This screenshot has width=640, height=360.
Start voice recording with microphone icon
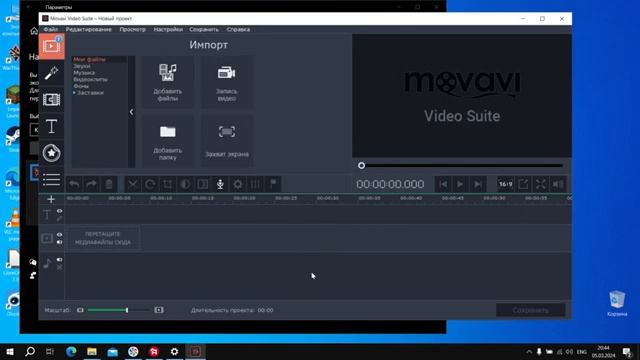click(x=220, y=184)
